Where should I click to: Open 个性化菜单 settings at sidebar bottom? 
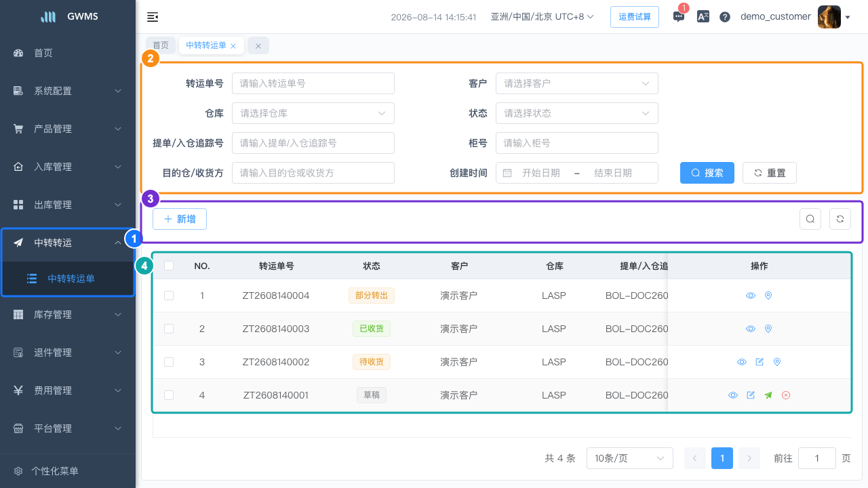click(x=68, y=471)
